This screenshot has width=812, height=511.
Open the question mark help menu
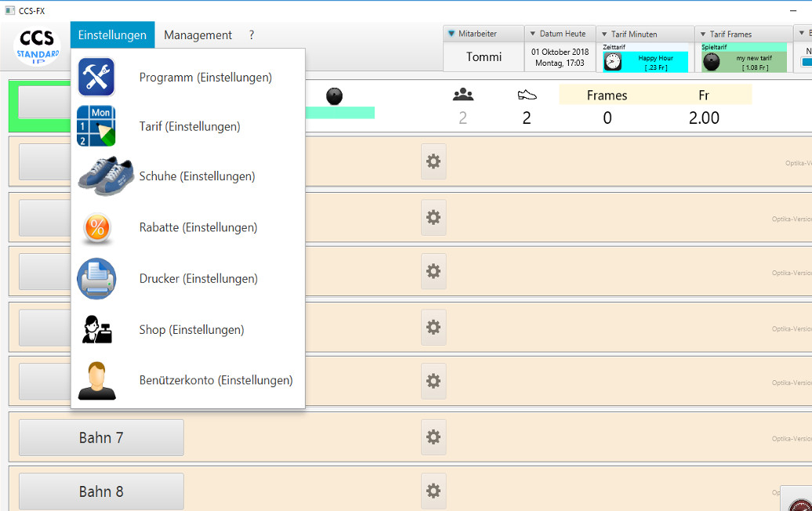252,35
